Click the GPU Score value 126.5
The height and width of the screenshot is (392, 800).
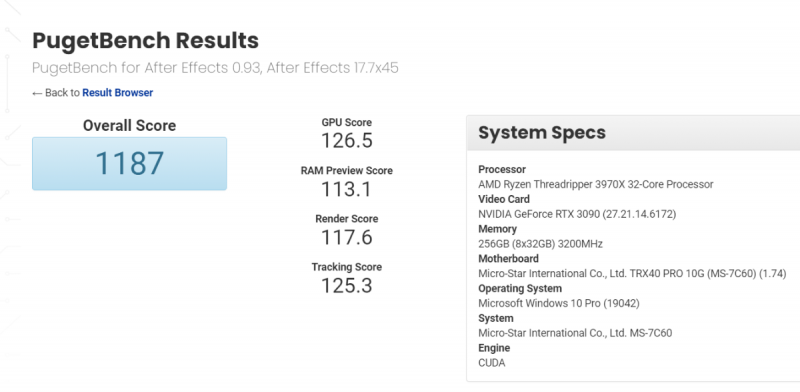pyautogui.click(x=347, y=141)
